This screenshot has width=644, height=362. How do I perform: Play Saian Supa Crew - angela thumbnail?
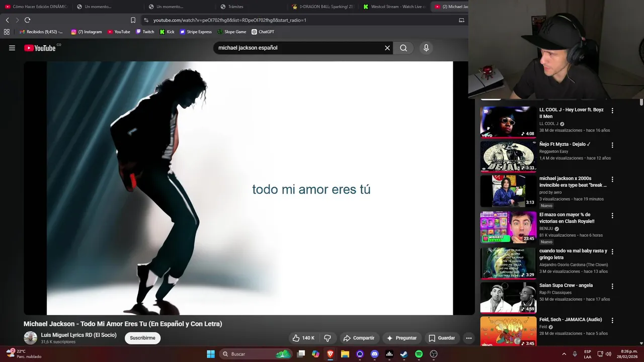point(508,297)
